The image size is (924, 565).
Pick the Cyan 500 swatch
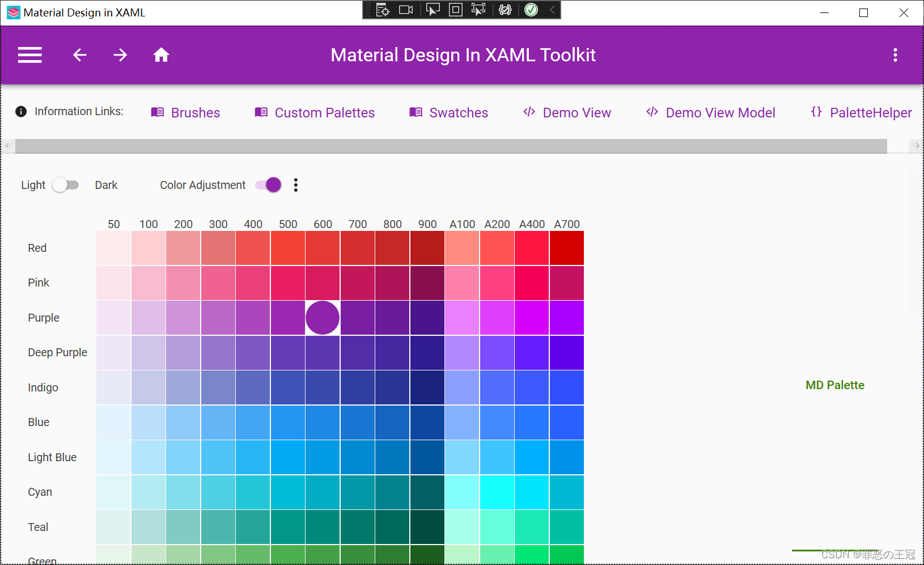point(288,492)
